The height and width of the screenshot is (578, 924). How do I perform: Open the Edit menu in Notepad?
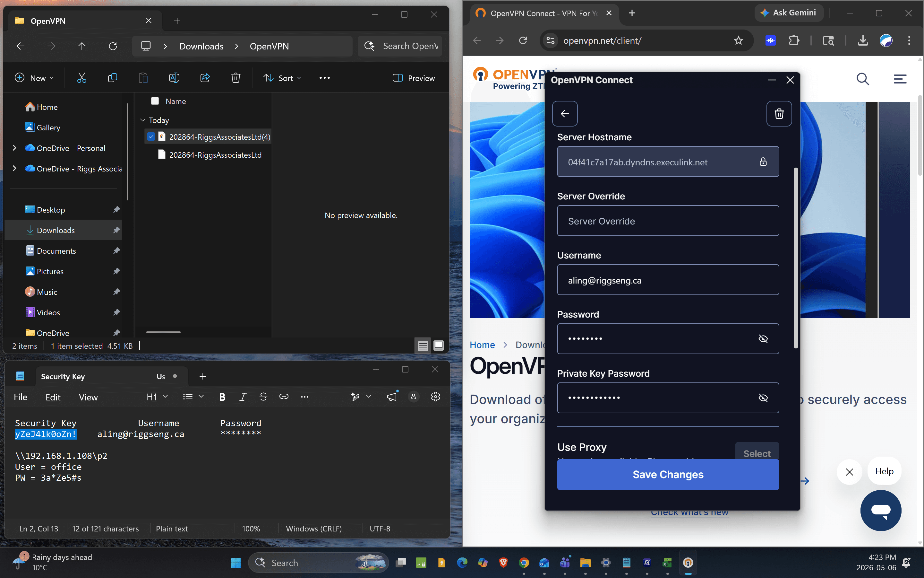(x=53, y=397)
